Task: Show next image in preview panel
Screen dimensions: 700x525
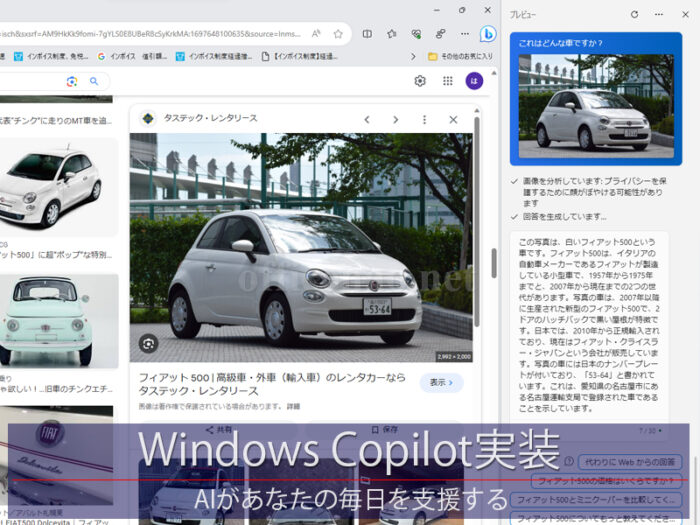Action: [x=396, y=120]
